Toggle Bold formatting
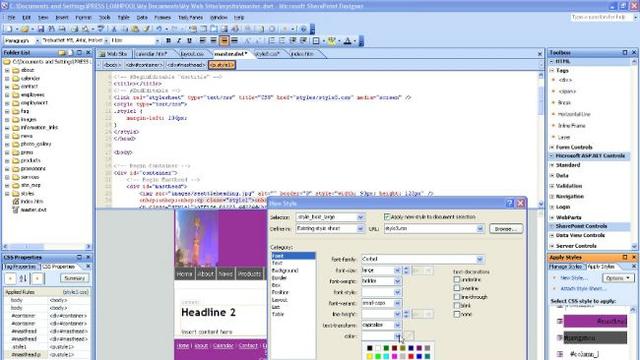640x360 pixels. point(168,41)
